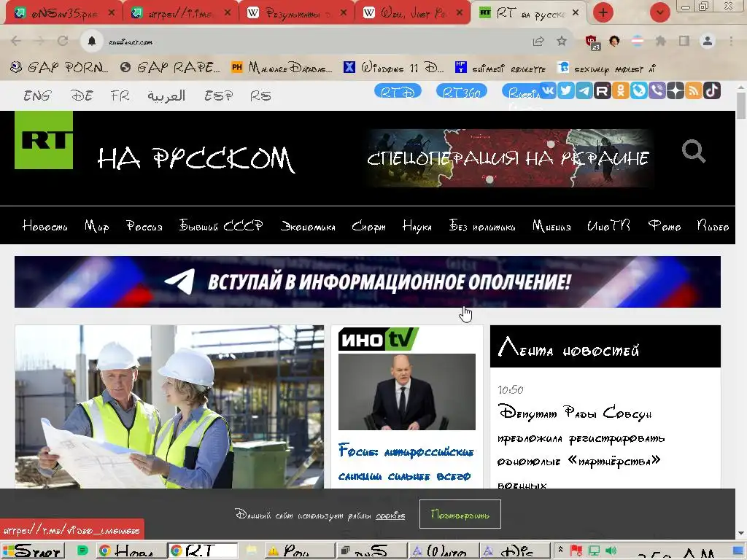Viewport: 747px width, 560px height.
Task: Click the site search magnifier icon
Action: coord(693,152)
